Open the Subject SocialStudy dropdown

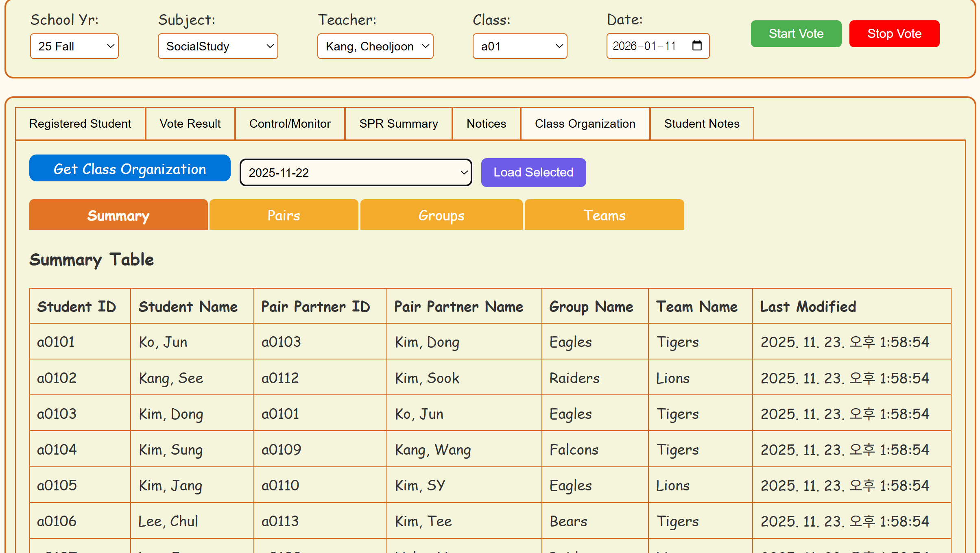click(x=218, y=46)
